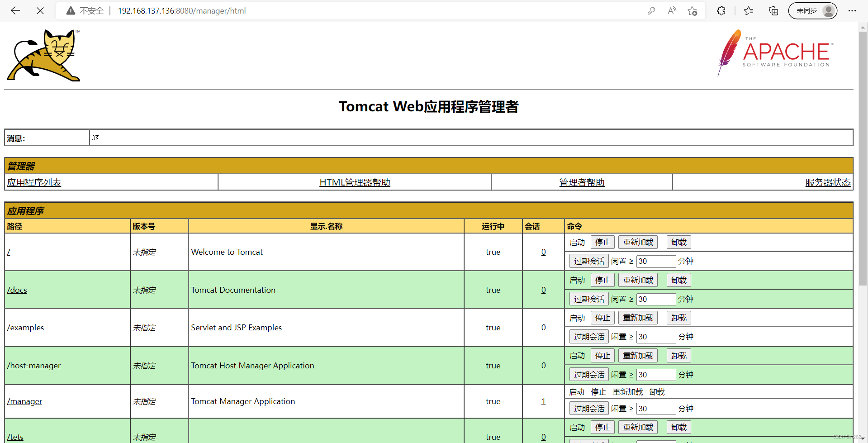Open the collections icon
This screenshot has height=443, width=868.
coord(773,11)
